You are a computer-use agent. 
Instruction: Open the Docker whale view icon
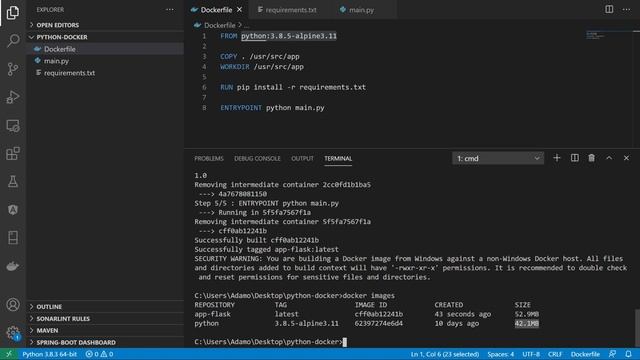13,266
